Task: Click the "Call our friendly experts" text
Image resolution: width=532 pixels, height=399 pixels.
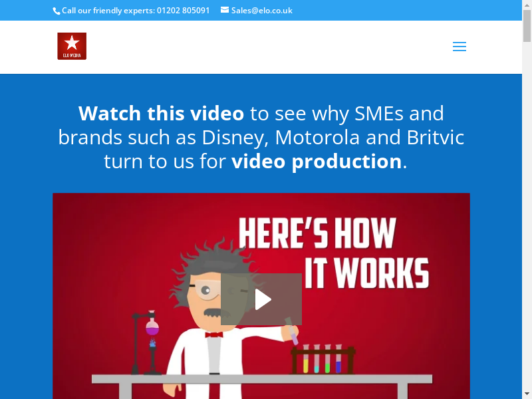Action: (x=108, y=11)
